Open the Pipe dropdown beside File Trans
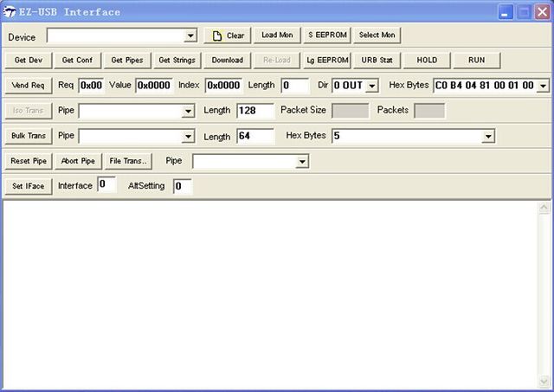The image size is (554, 392). click(302, 162)
